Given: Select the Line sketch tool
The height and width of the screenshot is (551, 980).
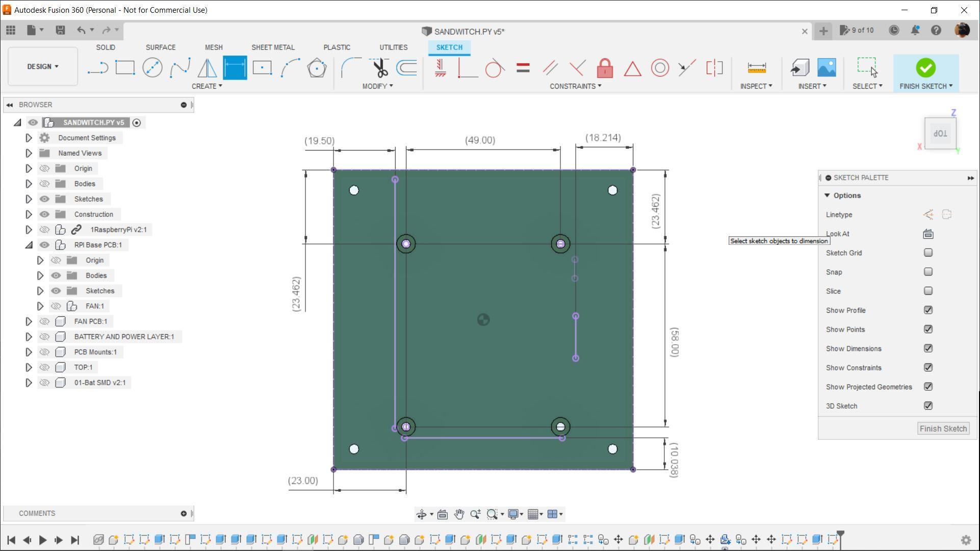Looking at the screenshot, I should (x=97, y=68).
